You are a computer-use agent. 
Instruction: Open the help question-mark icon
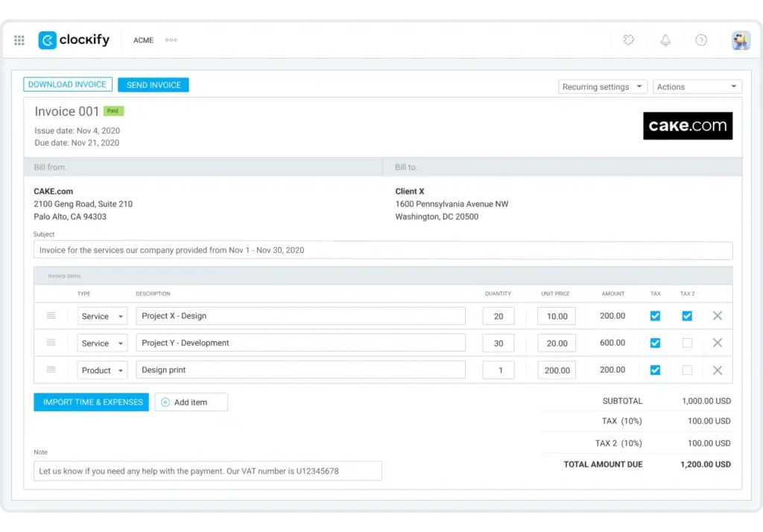coord(701,40)
